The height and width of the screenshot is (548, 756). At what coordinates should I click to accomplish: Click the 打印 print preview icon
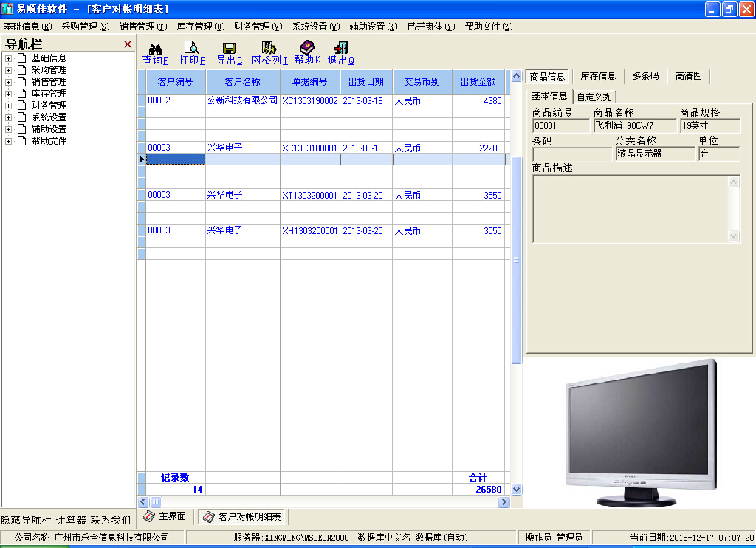coord(192,48)
